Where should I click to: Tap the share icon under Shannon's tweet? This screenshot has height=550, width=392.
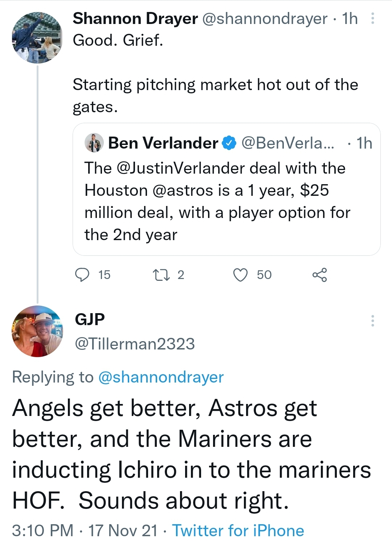pos(319,275)
